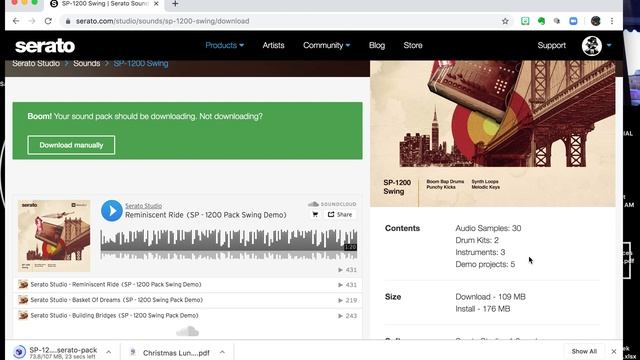Screen dimensions: 640x360
Task: Click the Serato Studio breadcrumb
Action: (x=36, y=64)
